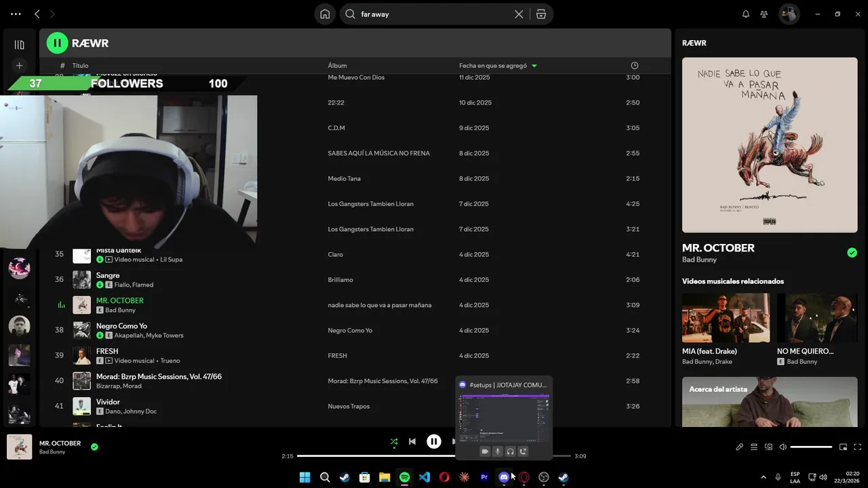Sort by the Álbum column header

[x=337, y=66]
